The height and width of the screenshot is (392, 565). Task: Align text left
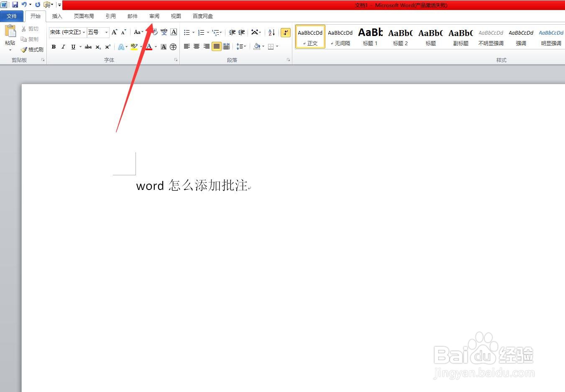(187, 46)
